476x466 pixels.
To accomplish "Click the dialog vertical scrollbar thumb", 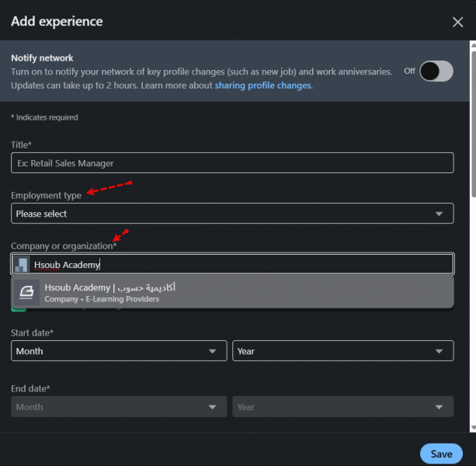I will click(x=473, y=124).
